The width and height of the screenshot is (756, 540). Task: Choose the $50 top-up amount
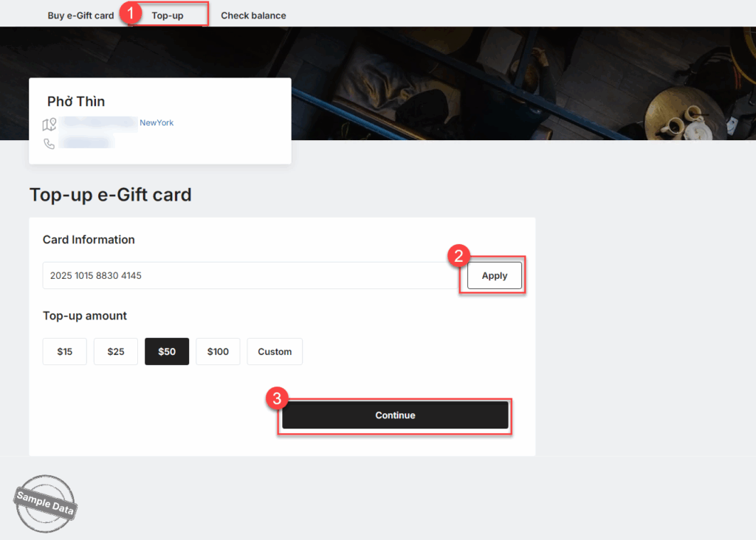point(167,352)
